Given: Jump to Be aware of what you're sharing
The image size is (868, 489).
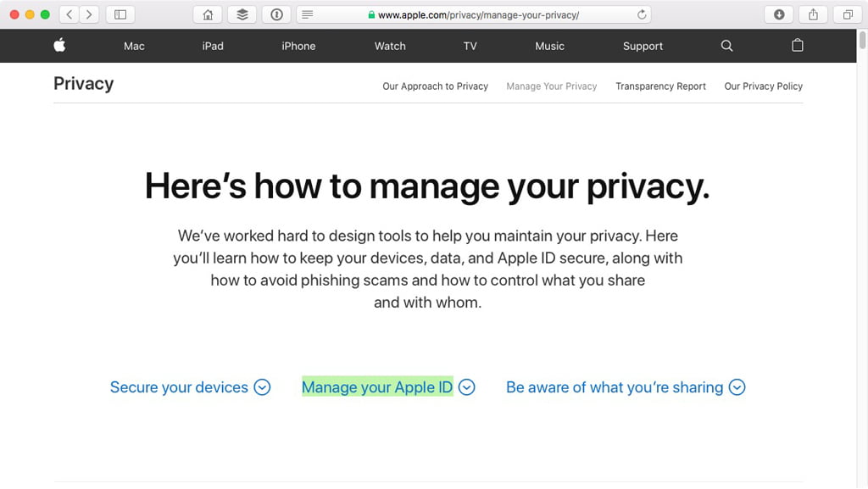Looking at the screenshot, I should (x=615, y=387).
